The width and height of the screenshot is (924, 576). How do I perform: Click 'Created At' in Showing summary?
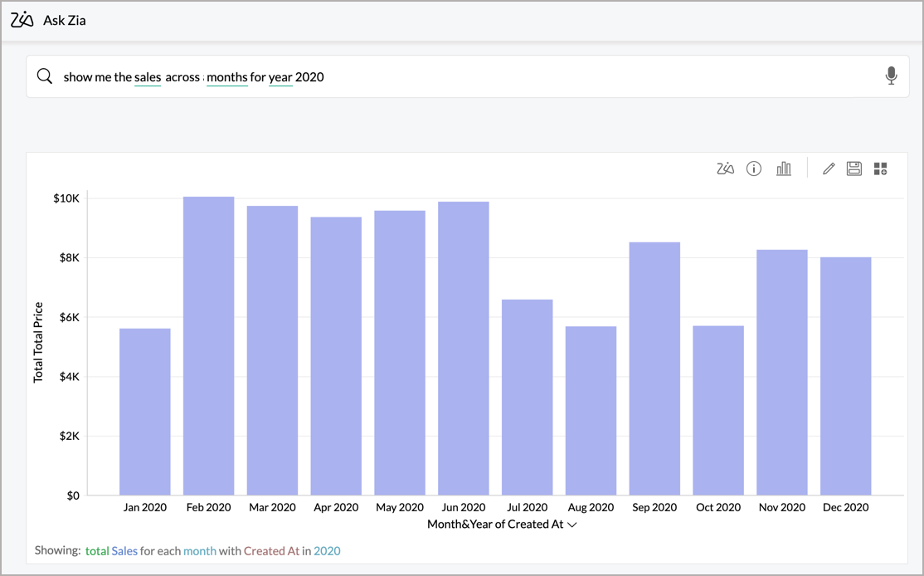[x=271, y=550]
